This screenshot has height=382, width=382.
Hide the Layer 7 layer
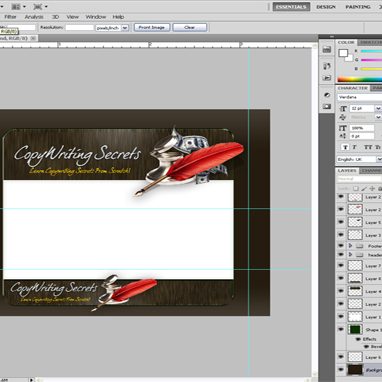tap(341, 266)
